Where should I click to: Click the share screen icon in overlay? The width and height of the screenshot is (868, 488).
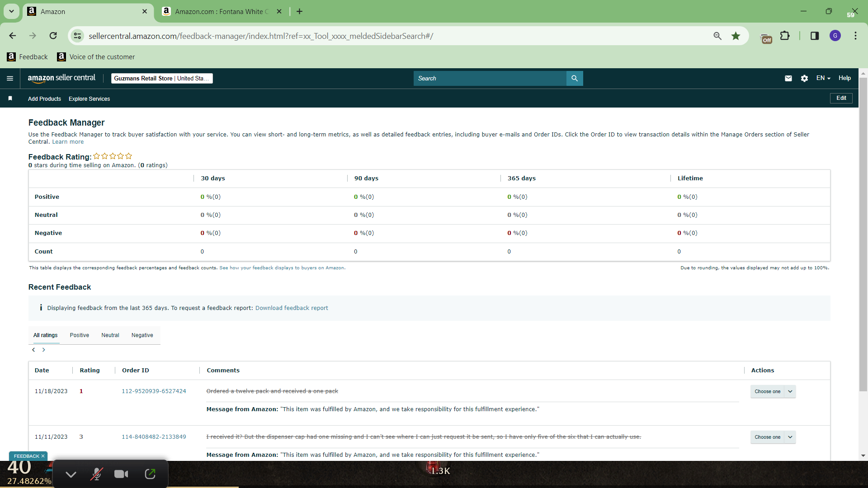[150, 474]
